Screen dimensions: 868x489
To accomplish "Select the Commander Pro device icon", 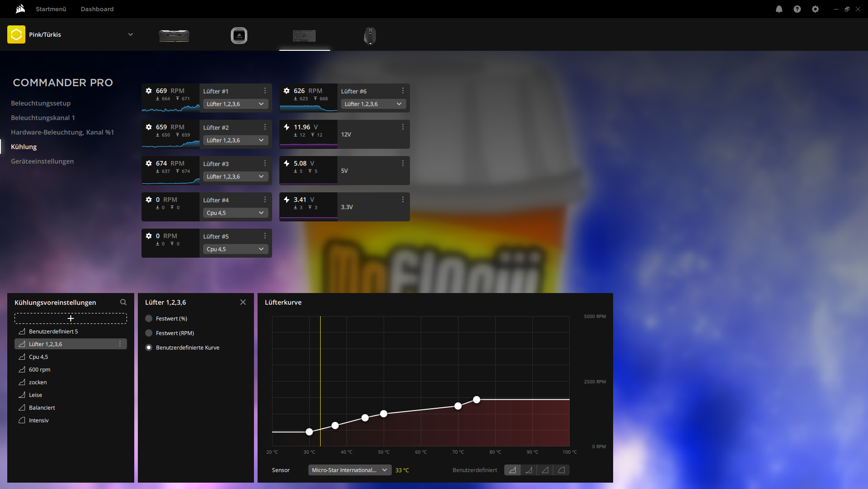I will coord(304,35).
